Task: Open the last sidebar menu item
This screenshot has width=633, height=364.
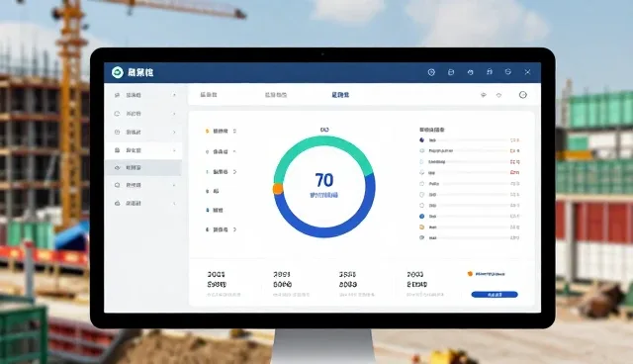Action: 143,204
